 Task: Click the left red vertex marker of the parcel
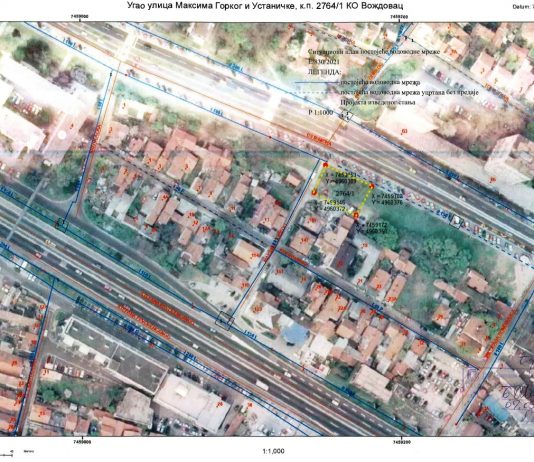pyautogui.click(x=314, y=192)
